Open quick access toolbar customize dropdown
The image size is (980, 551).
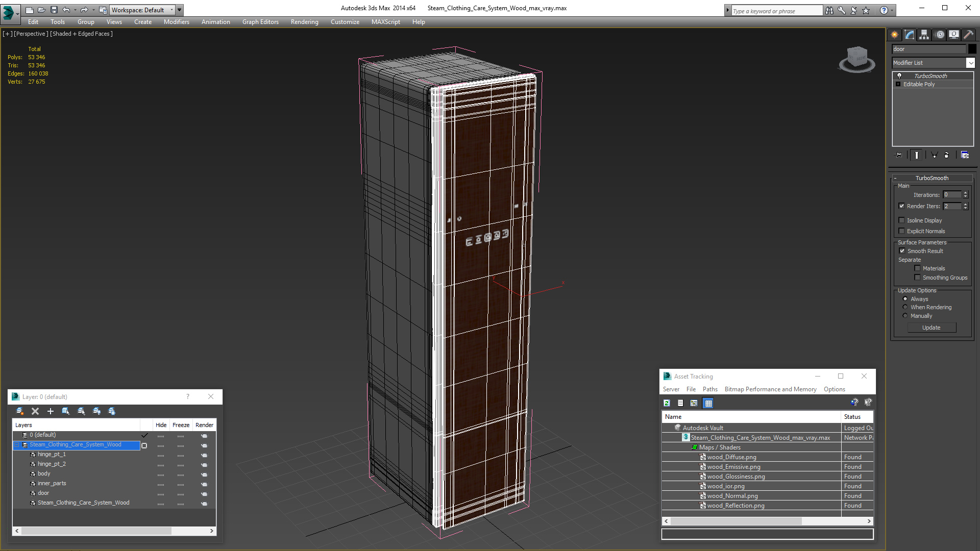tap(179, 10)
